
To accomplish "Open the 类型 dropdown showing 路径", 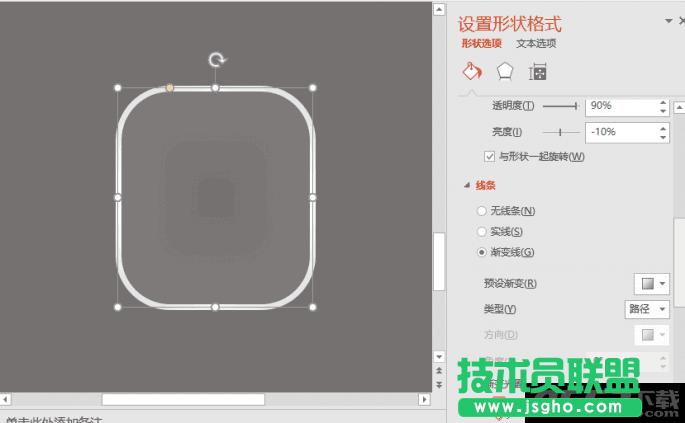I will click(x=645, y=309).
